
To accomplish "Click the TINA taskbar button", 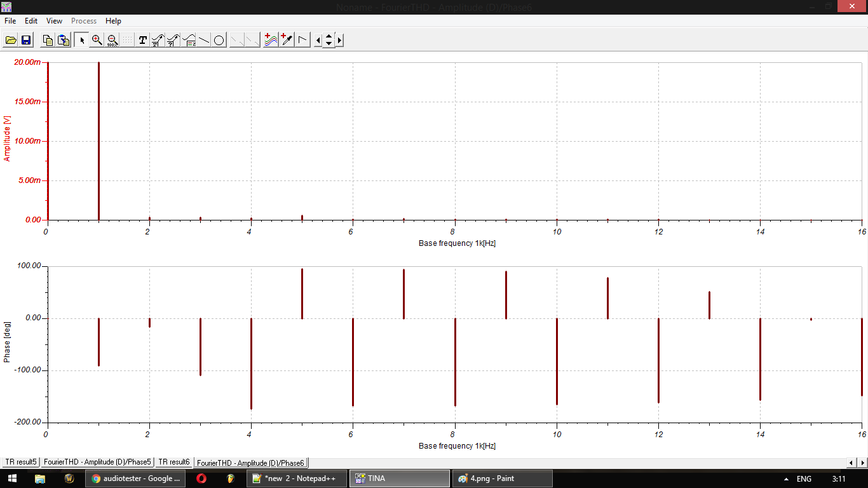I will tap(399, 478).
